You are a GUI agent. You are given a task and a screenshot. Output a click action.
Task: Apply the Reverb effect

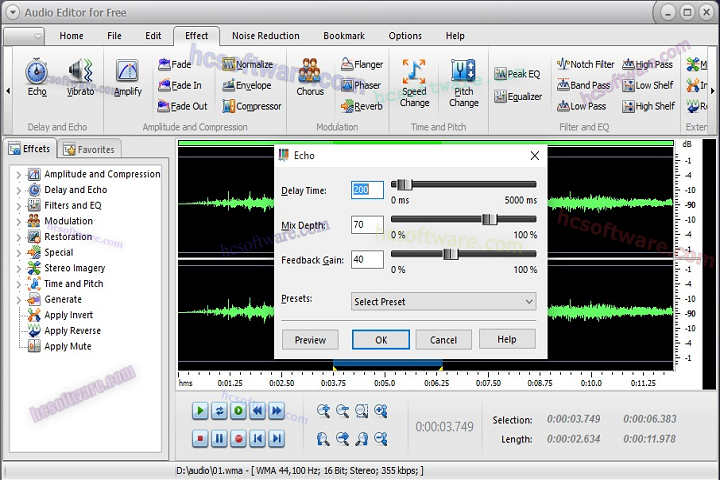(362, 106)
